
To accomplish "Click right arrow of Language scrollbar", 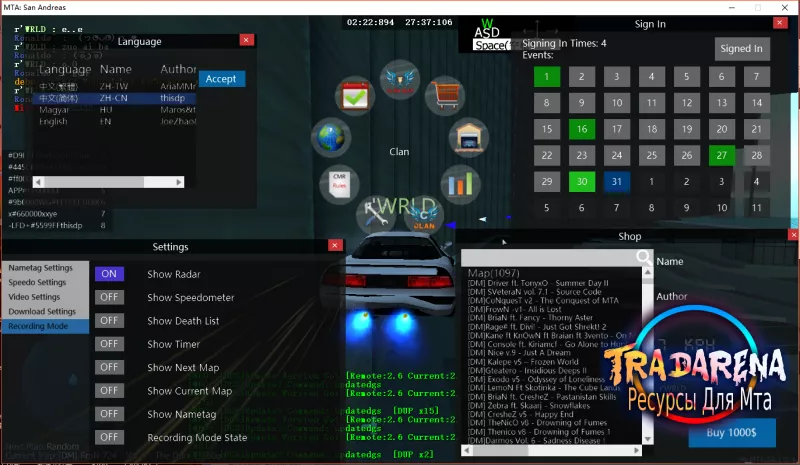I will (179, 182).
